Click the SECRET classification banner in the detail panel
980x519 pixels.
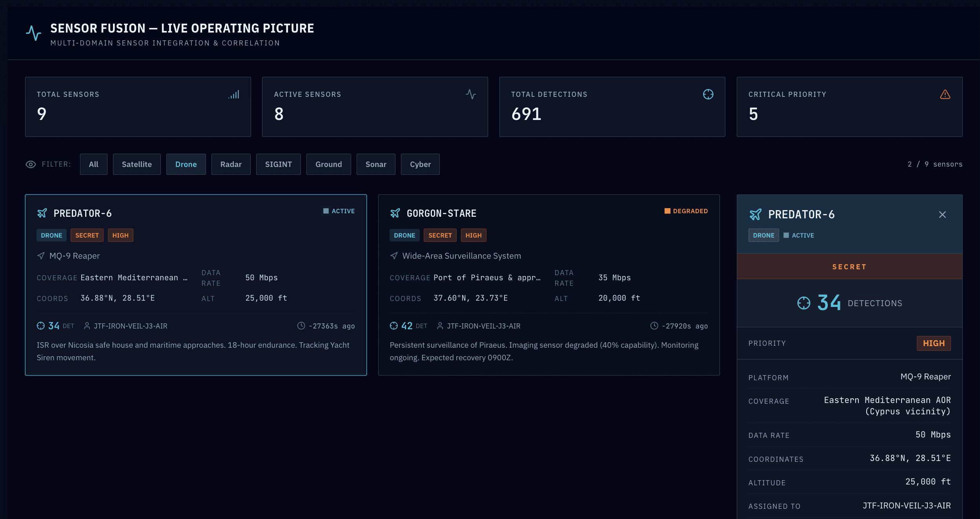[x=849, y=266]
